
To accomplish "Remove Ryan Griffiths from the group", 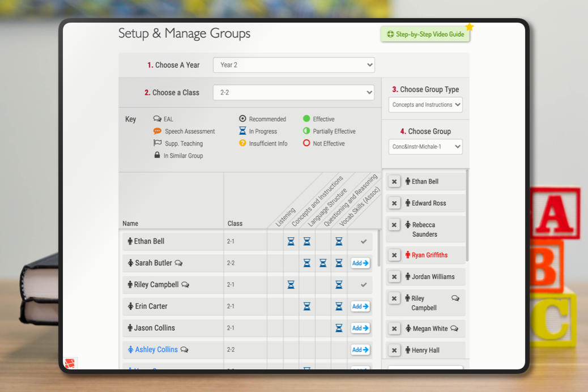I will pyautogui.click(x=394, y=255).
